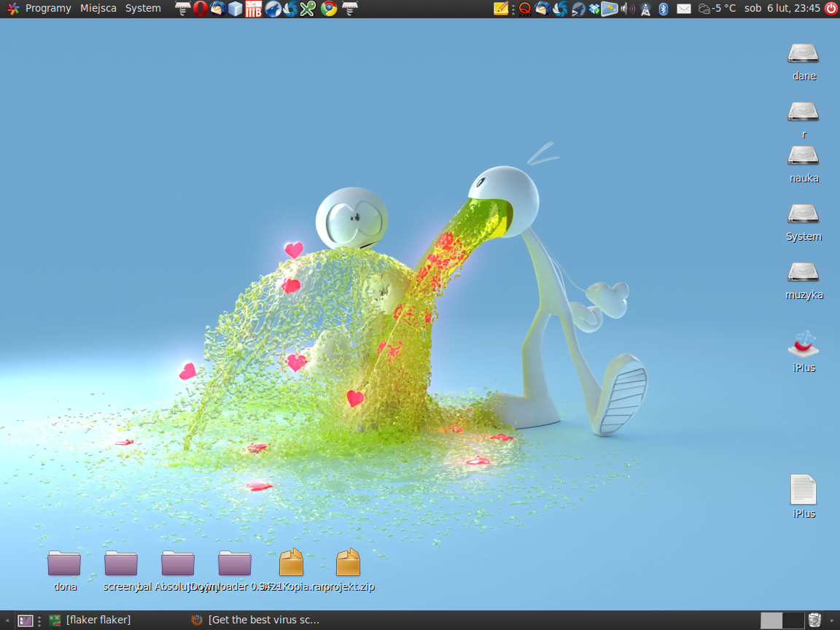Switch to the second workspace
This screenshot has height=630, width=840.
pos(793,621)
